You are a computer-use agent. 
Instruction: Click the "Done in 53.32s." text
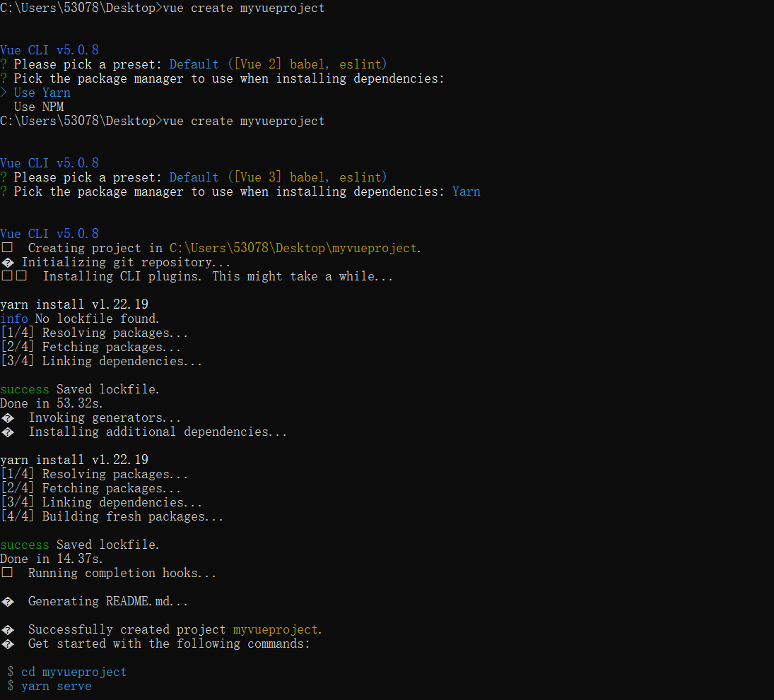tap(52, 403)
